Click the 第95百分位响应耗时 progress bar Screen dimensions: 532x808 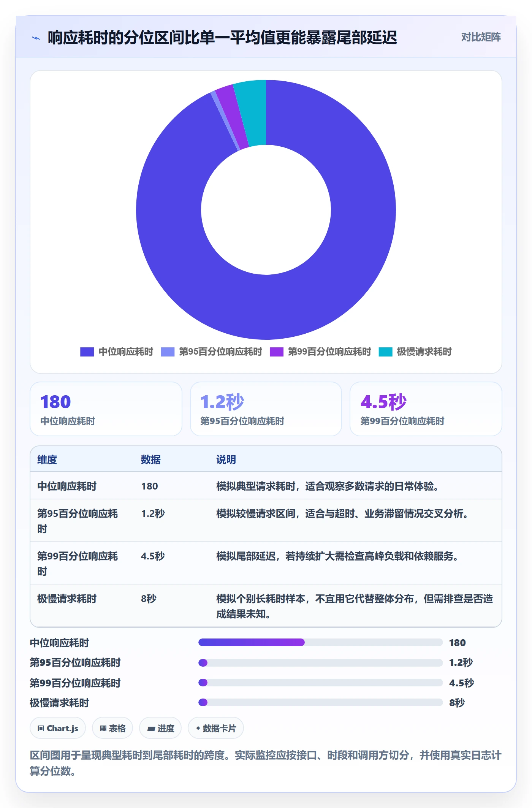(x=320, y=662)
